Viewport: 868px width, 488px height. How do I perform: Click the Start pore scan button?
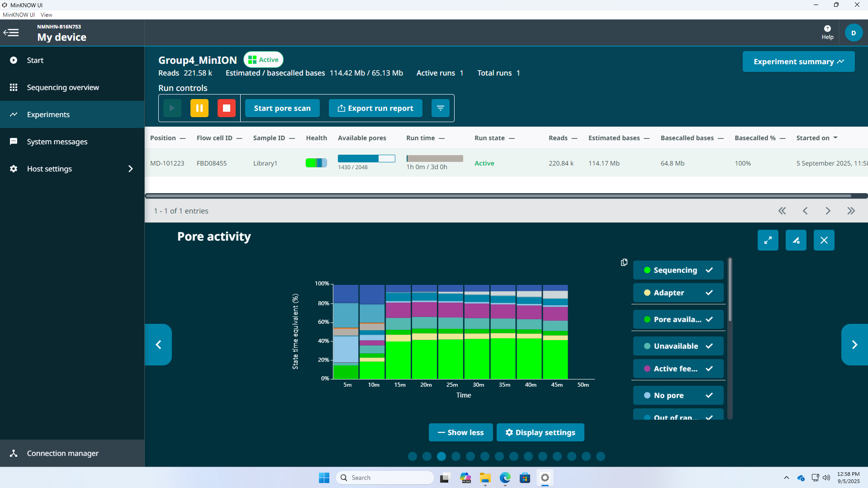tap(282, 108)
